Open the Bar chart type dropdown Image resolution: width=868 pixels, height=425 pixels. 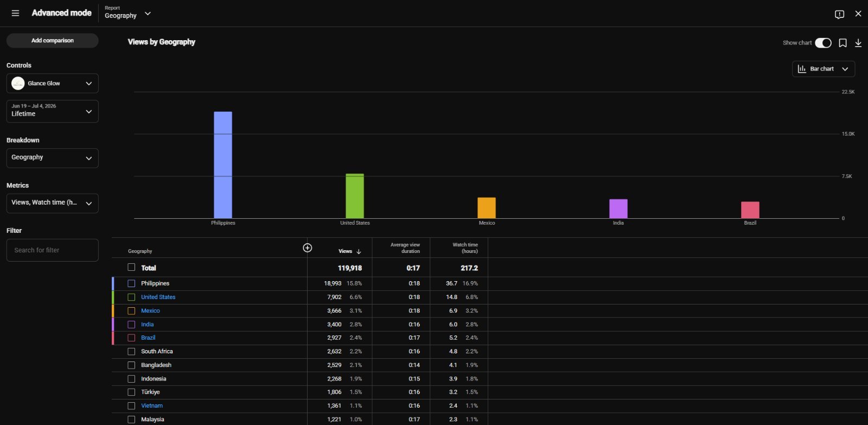click(824, 69)
